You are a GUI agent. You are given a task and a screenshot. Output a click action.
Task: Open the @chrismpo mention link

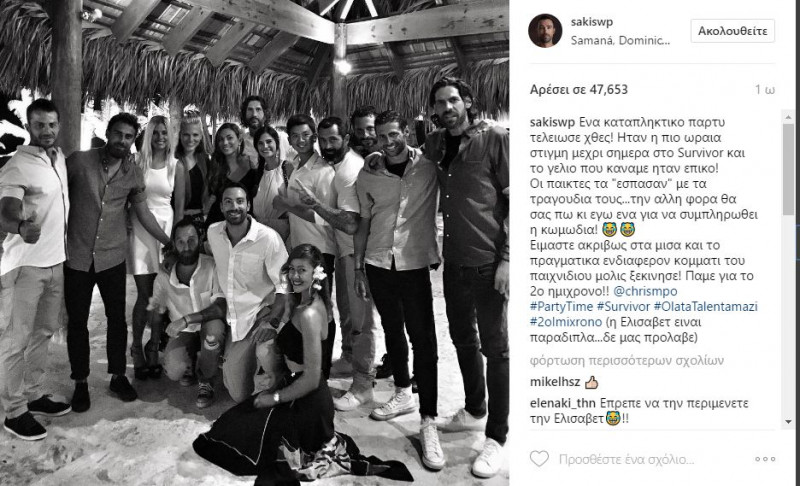[x=645, y=291]
